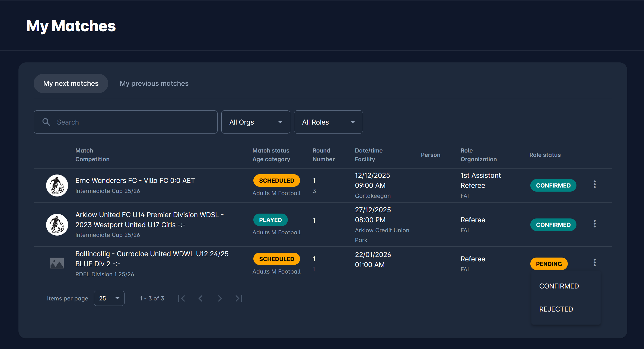Image resolution: width=644 pixels, height=349 pixels.
Task: Jump to last page of results
Action: [x=239, y=299]
